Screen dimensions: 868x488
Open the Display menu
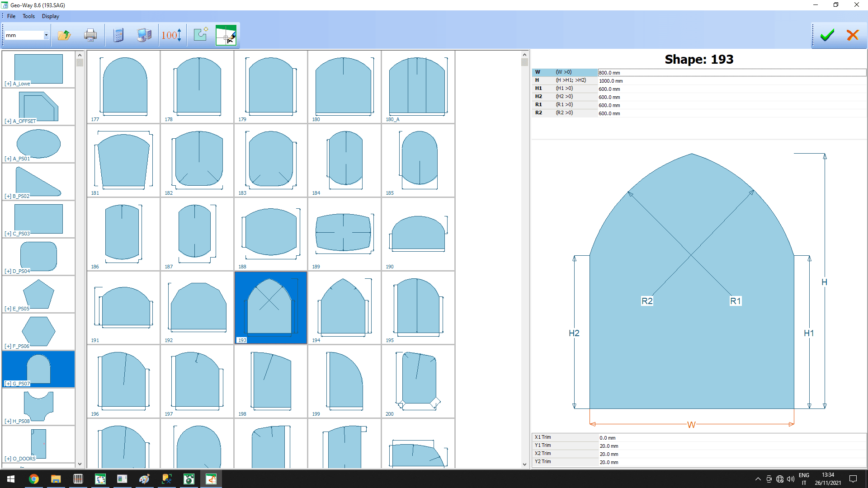pyautogui.click(x=51, y=16)
